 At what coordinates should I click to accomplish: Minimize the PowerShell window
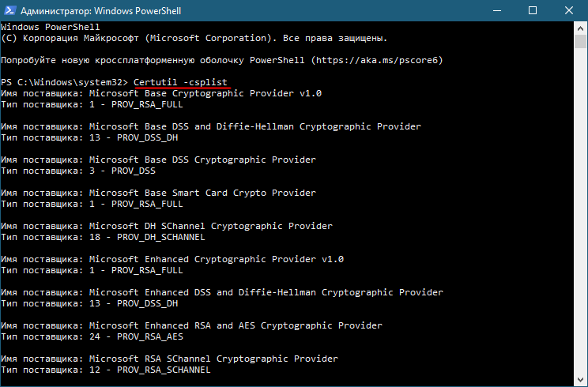497,10
